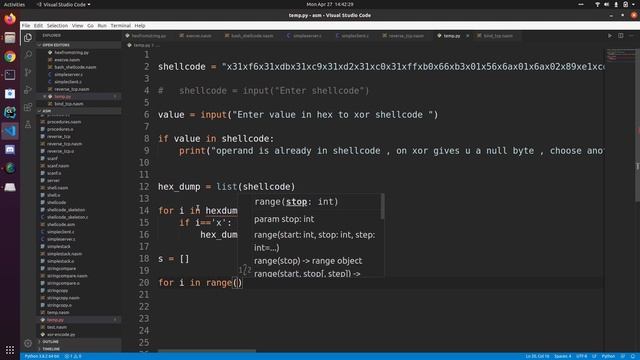Open shellcode.asm in the file tree
This screenshot has width=640, height=360.
[61, 224]
